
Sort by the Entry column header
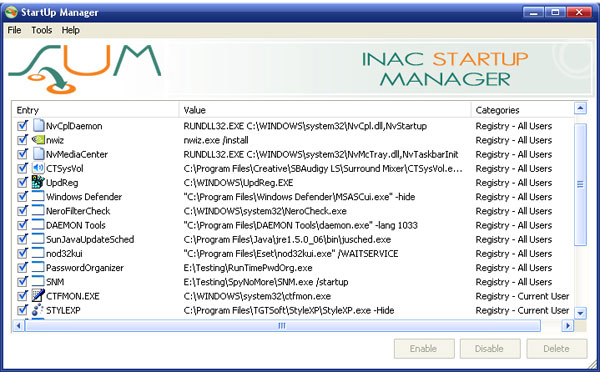96,110
